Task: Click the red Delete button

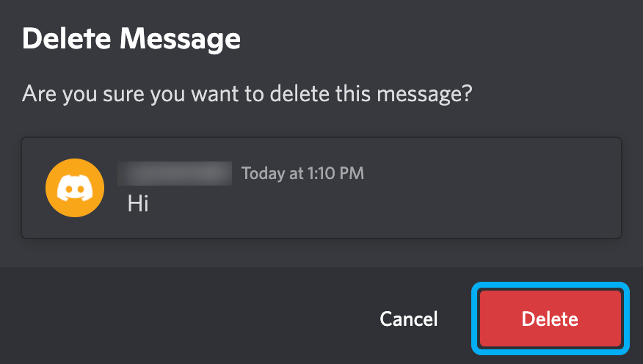Action: (550, 319)
